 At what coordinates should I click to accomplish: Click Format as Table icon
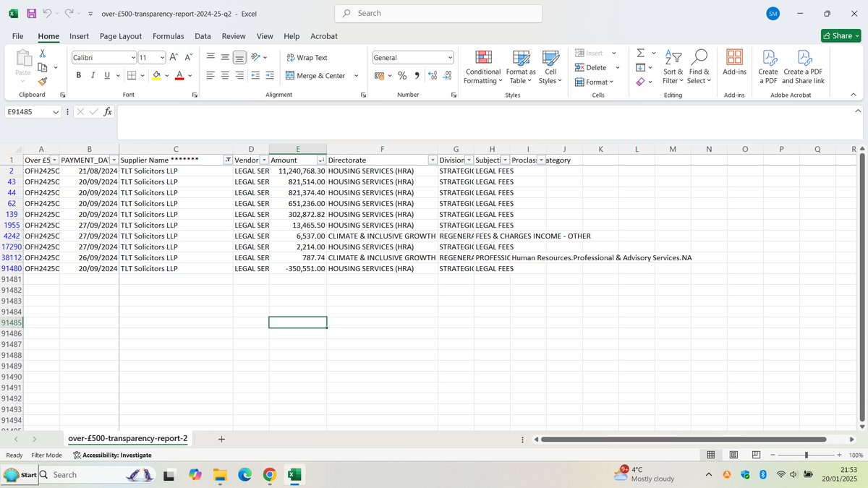[x=521, y=67]
